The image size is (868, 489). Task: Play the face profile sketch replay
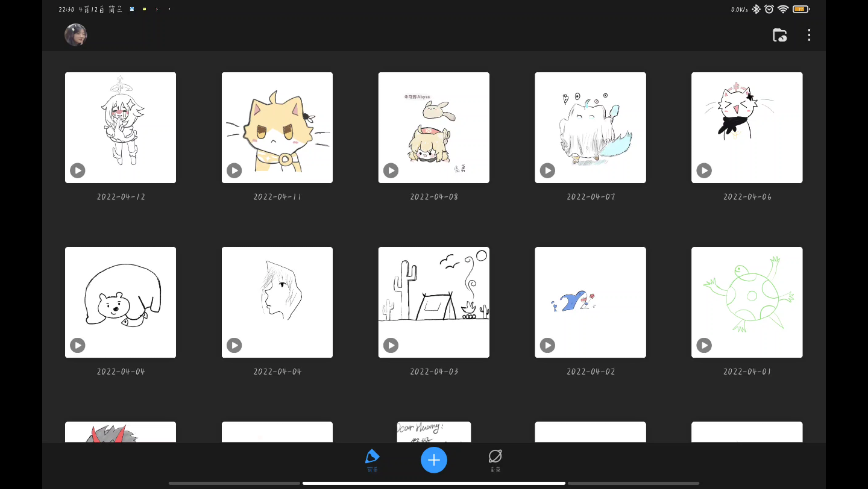[234, 345]
